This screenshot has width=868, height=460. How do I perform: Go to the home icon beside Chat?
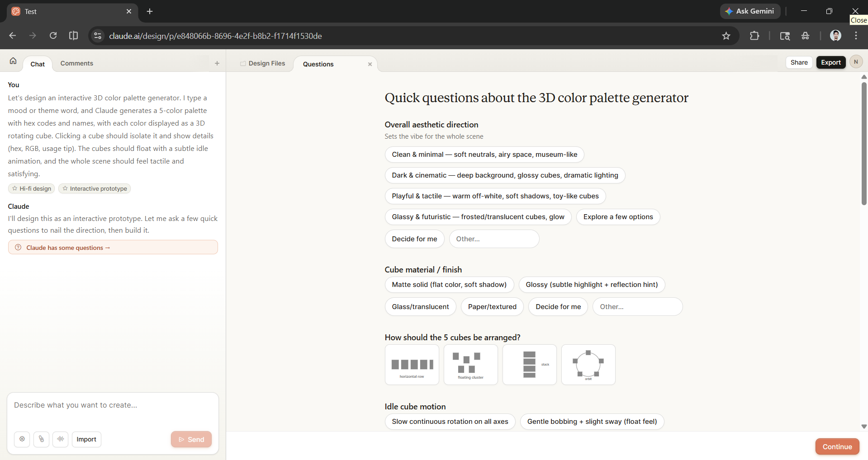[x=13, y=61]
